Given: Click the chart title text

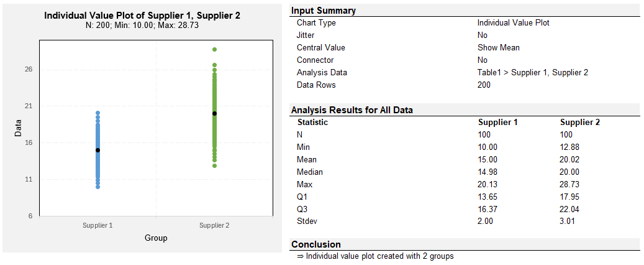Looking at the screenshot, I should pyautogui.click(x=142, y=16).
